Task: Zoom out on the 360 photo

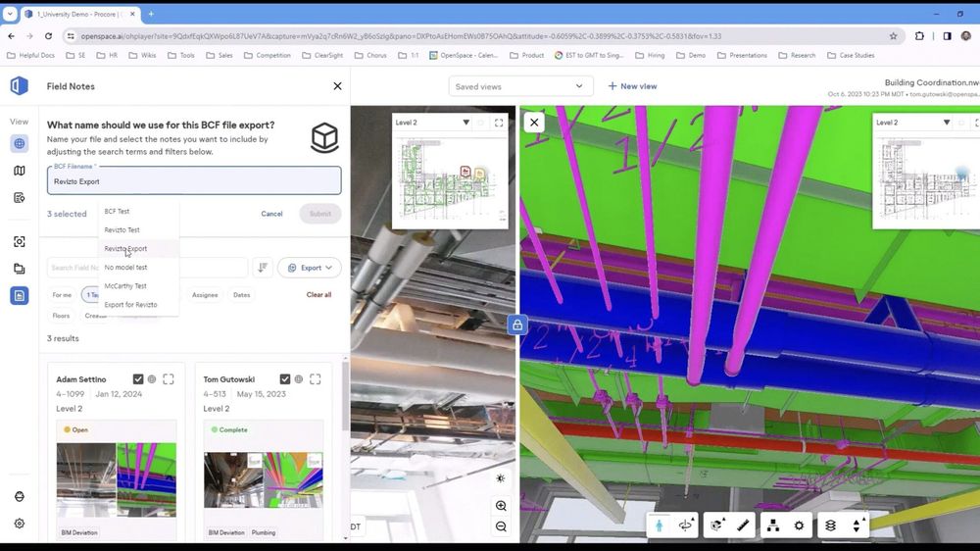Action: 501,526
